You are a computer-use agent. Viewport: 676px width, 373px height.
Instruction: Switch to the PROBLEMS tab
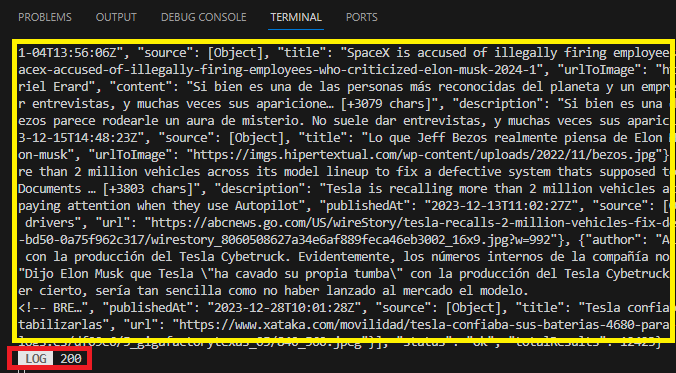tap(45, 17)
